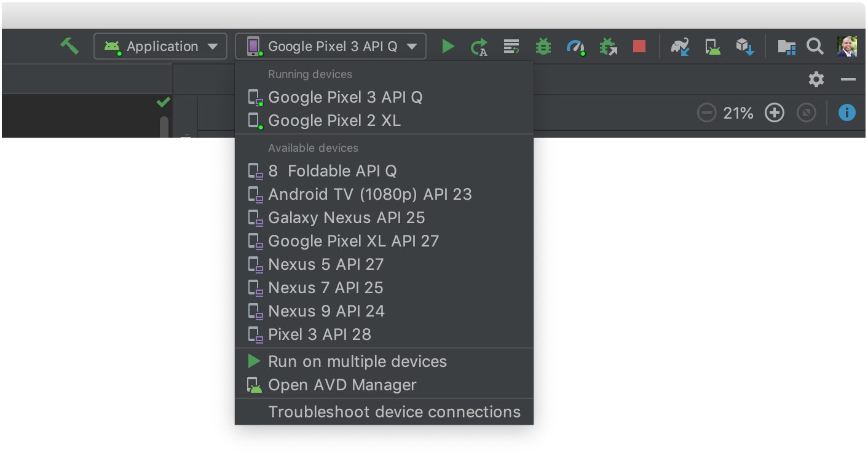Attach debugger to Android process icon
This screenshot has height=461, width=868.
pos(609,47)
